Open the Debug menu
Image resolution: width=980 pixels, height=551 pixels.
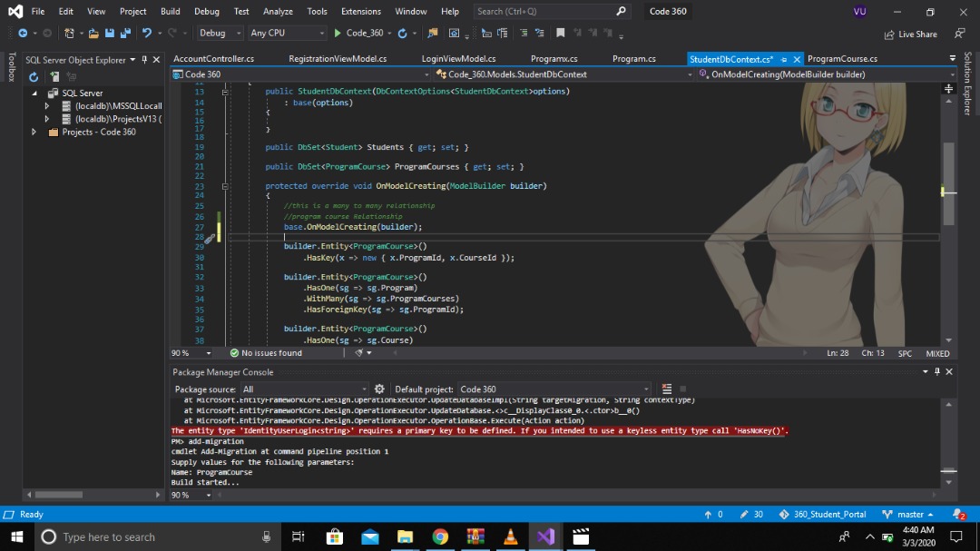pyautogui.click(x=207, y=11)
